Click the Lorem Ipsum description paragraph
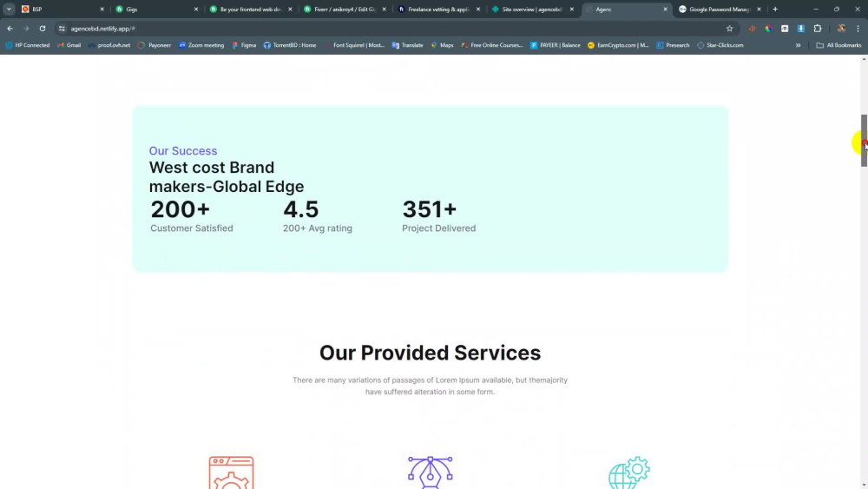 click(x=431, y=386)
